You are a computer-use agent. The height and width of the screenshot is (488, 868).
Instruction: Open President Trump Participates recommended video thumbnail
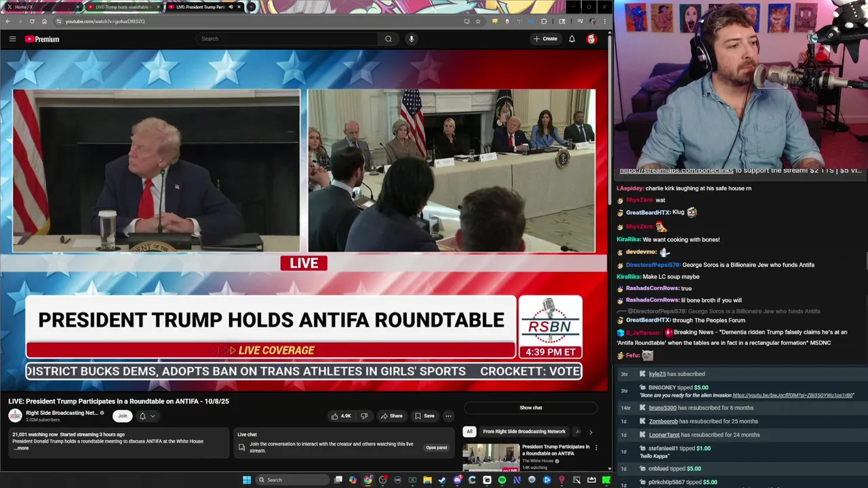pyautogui.click(x=491, y=457)
